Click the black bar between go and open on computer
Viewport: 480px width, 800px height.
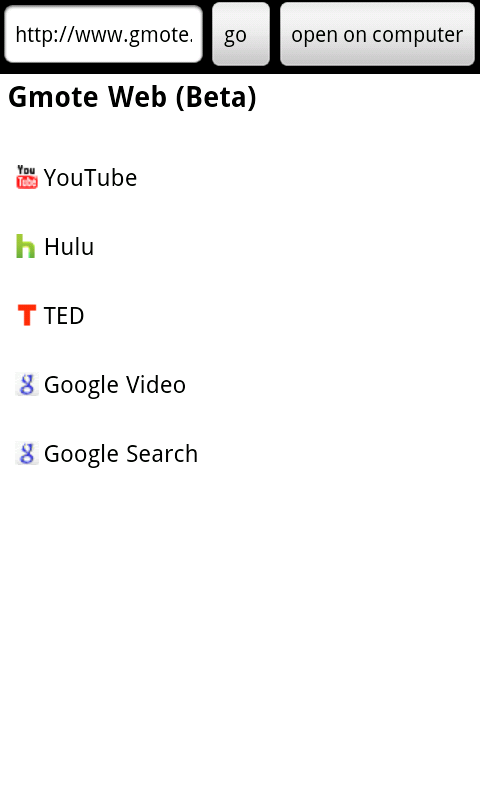point(275,34)
